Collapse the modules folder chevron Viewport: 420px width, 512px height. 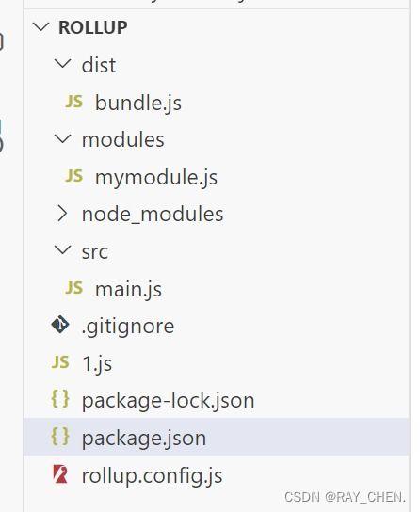pos(63,138)
